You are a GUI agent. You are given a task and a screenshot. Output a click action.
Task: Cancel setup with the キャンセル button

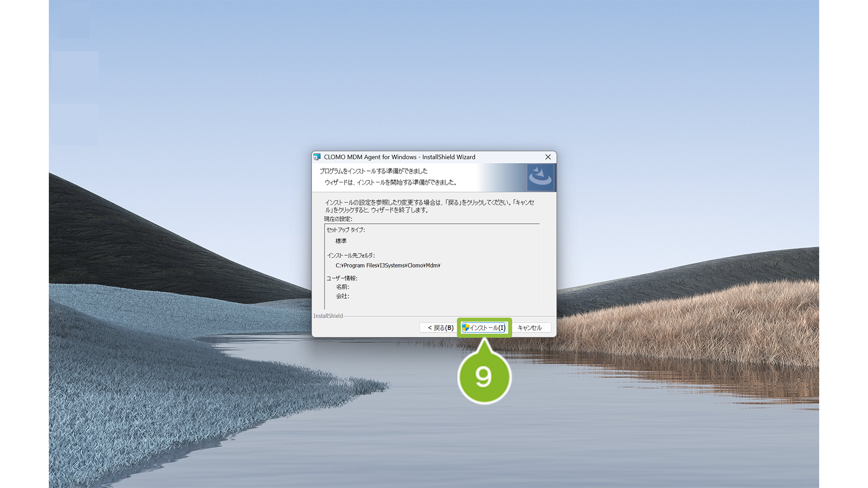coord(530,327)
